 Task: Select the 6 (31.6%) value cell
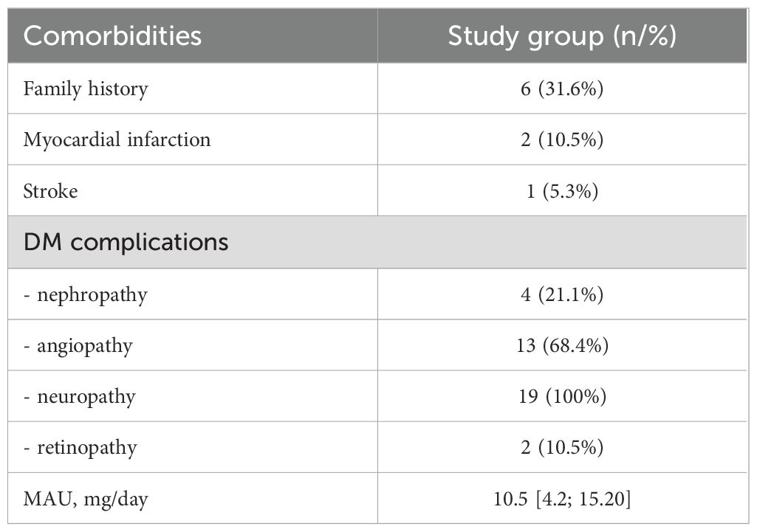click(562, 89)
